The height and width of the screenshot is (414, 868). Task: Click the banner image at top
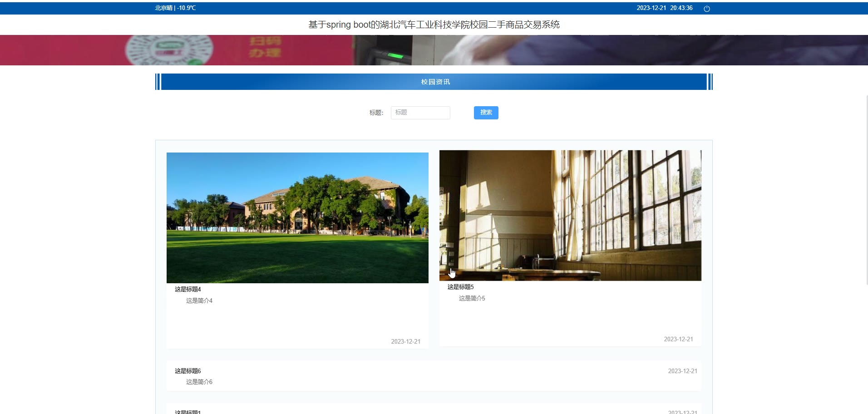[434, 50]
